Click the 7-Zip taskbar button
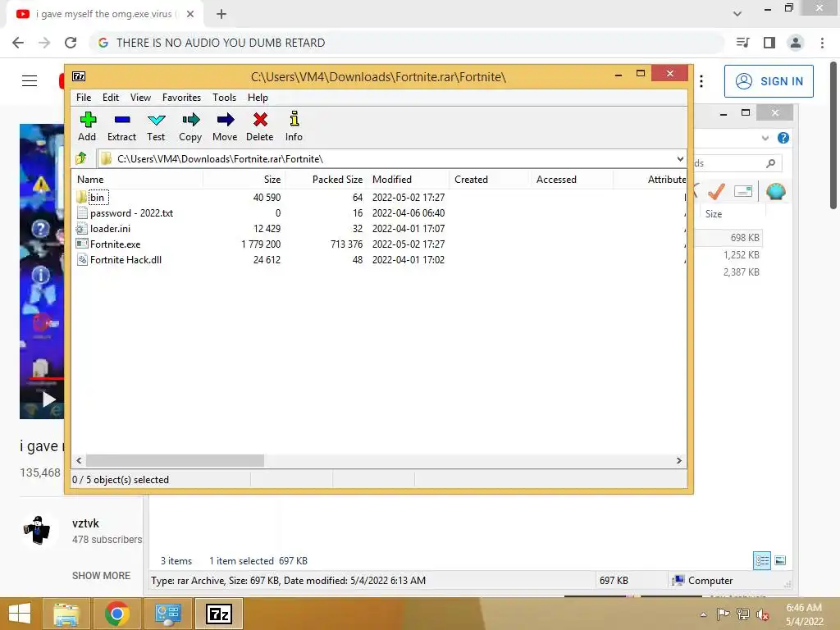This screenshot has height=630, width=840. (x=219, y=614)
